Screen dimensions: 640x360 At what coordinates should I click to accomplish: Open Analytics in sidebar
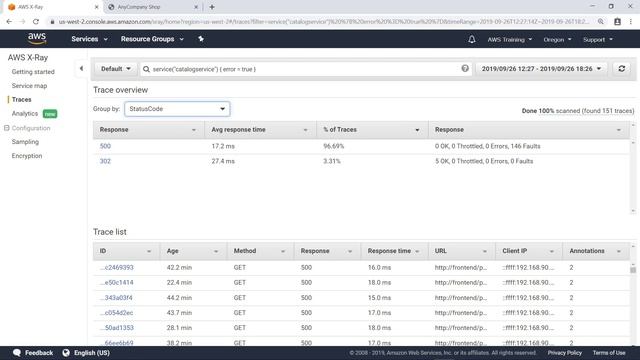point(25,113)
